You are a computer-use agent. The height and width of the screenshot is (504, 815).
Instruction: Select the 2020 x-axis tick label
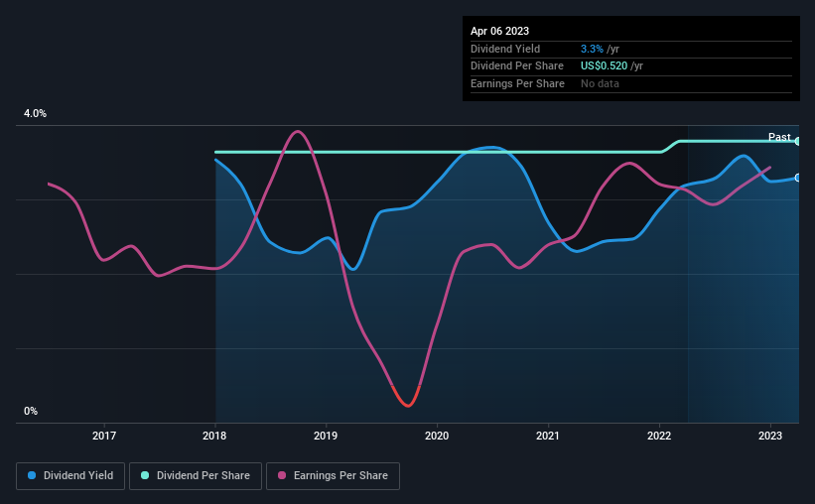click(x=437, y=436)
